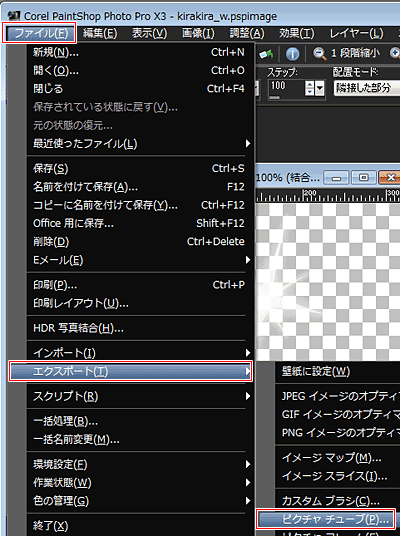Expand スクリプト(R) submenu
400x536 pixels.
click(x=139, y=396)
